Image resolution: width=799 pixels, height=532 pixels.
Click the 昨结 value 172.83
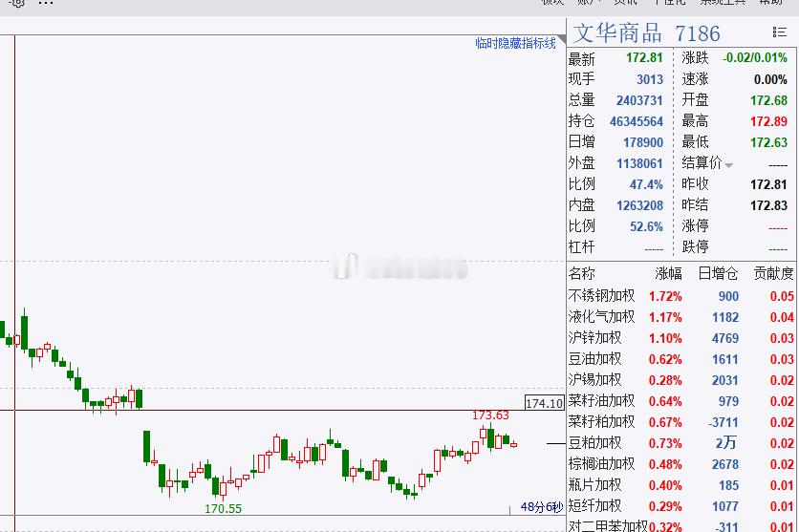pos(769,205)
